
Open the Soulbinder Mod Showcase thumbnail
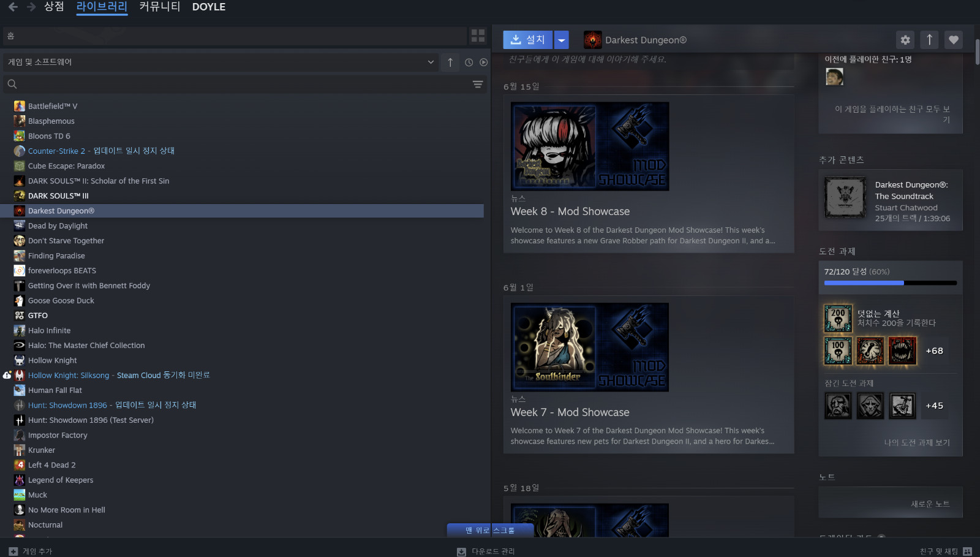[590, 347]
